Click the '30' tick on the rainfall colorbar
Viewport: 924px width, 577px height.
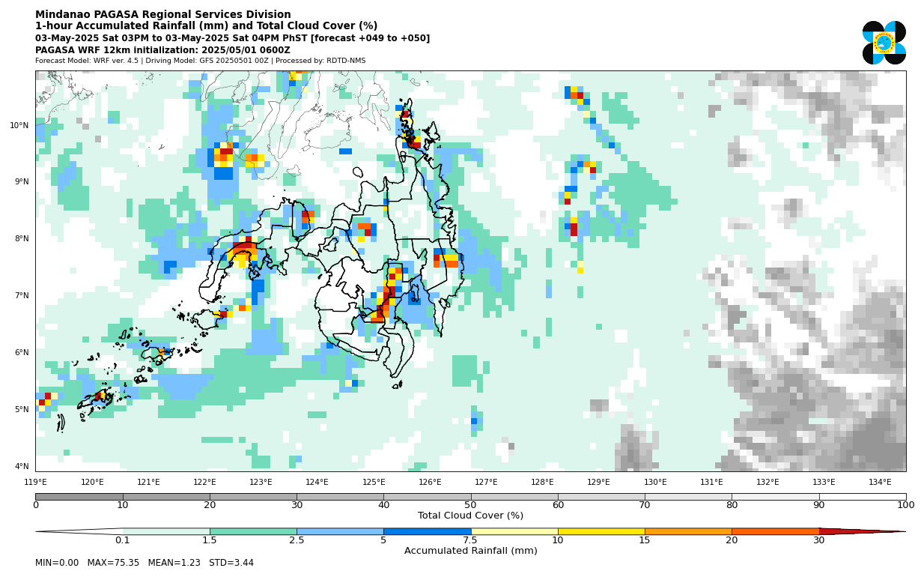tap(819, 540)
